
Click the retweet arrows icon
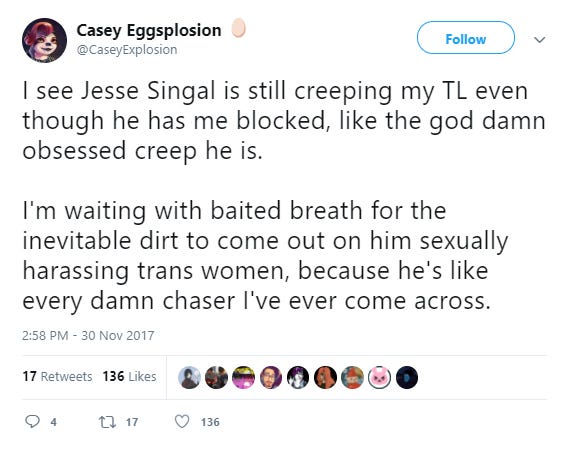tap(107, 422)
